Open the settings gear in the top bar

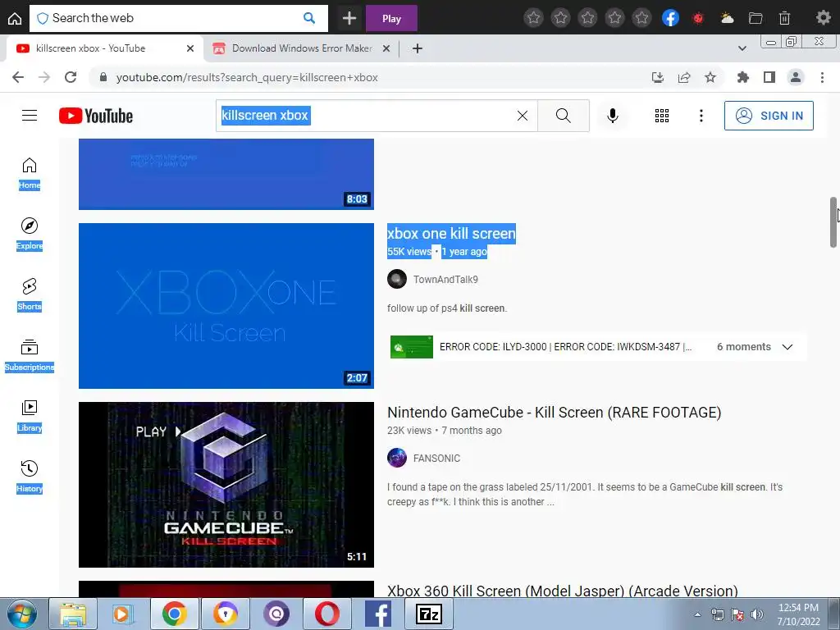[x=824, y=18]
